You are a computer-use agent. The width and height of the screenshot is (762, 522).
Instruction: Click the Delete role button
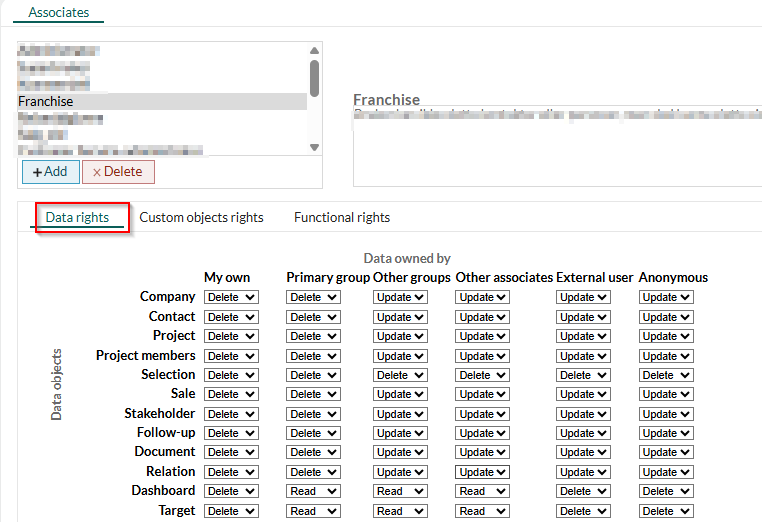tap(118, 172)
